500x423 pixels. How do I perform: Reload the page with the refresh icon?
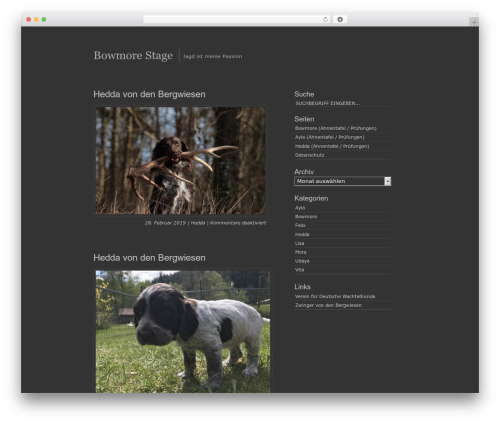[x=325, y=20]
